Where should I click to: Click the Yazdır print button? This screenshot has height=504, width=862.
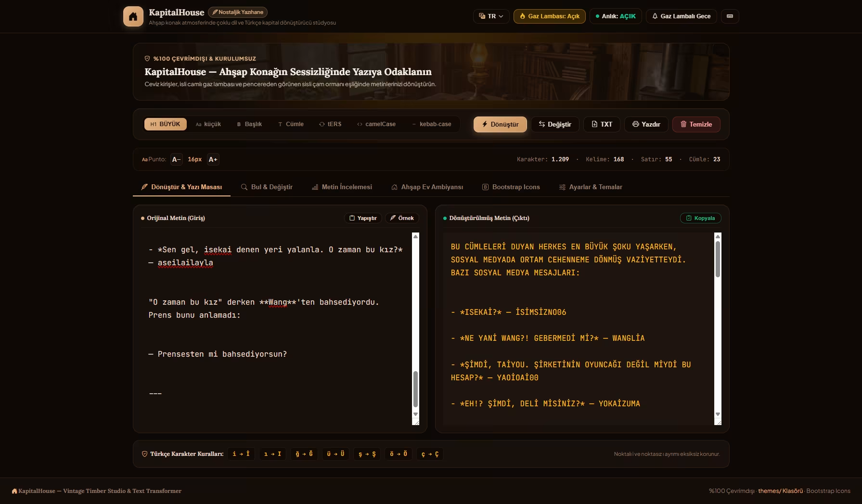646,124
